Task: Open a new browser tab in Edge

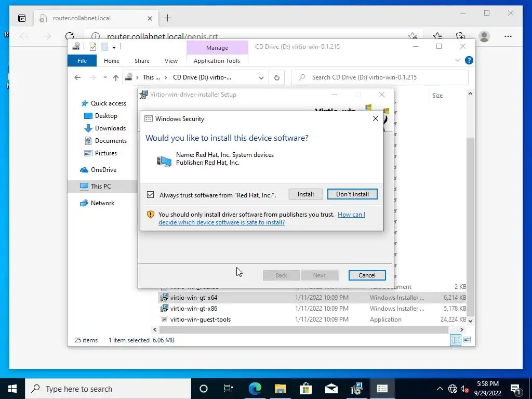Action: (168, 18)
